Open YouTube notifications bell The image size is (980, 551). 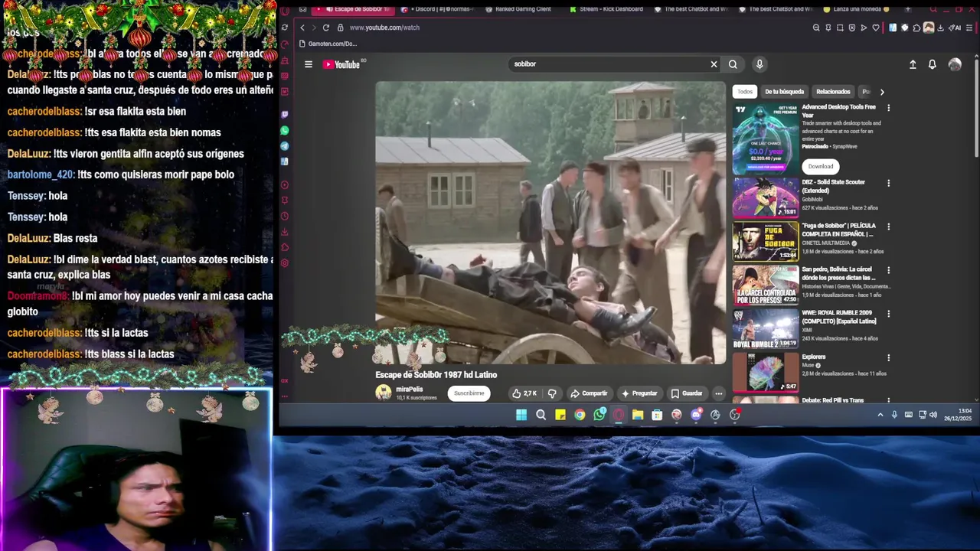point(932,64)
